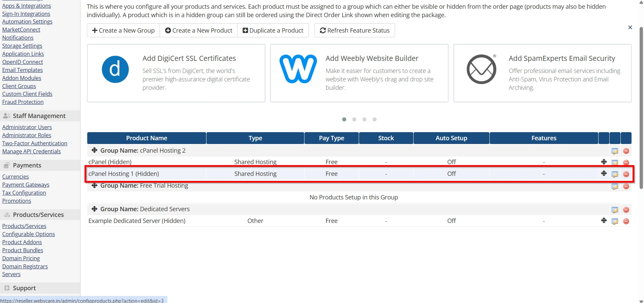Screen dimensions: 644x303
Task: Open Fraud Protection link
Action: 23,102
